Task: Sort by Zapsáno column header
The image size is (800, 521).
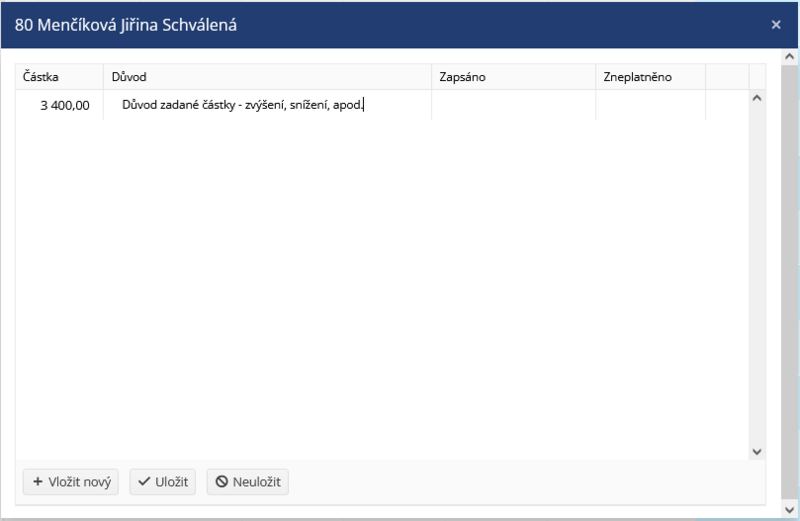Action: coord(513,77)
